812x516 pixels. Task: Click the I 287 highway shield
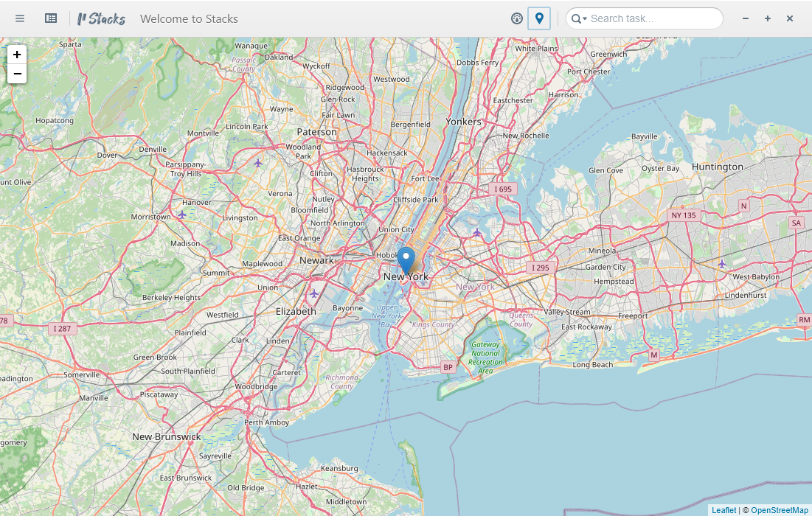point(63,329)
